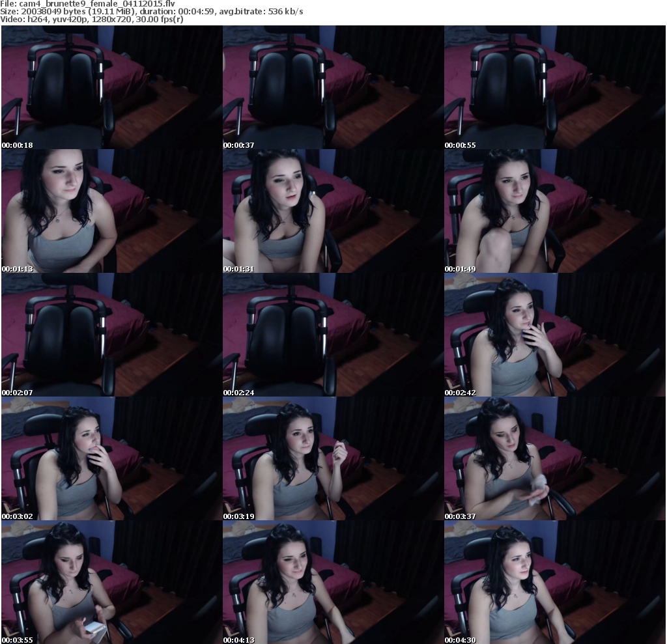The image size is (667, 644).
Task: Click the frame stamped 00:04:13
Action: pyautogui.click(x=333, y=582)
